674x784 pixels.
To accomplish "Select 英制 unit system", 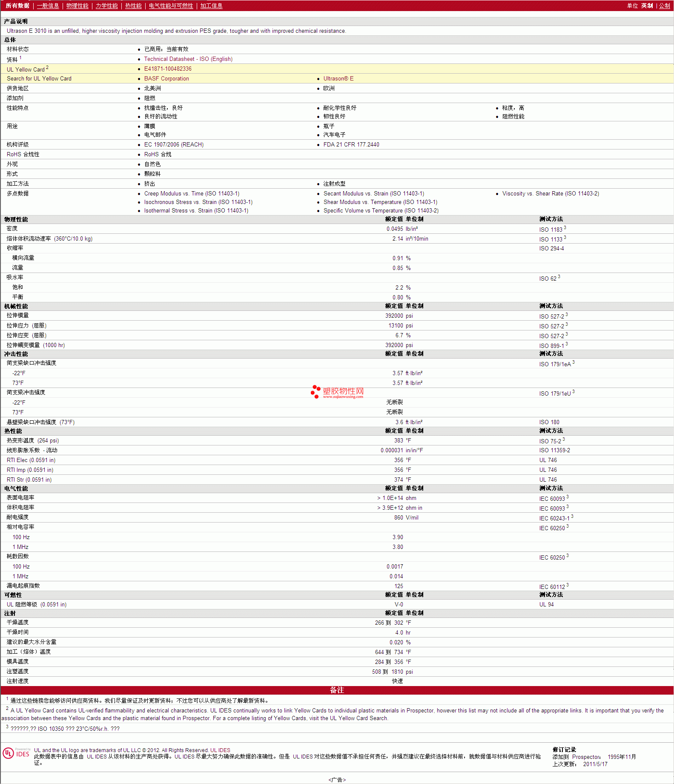I will tap(647, 6).
